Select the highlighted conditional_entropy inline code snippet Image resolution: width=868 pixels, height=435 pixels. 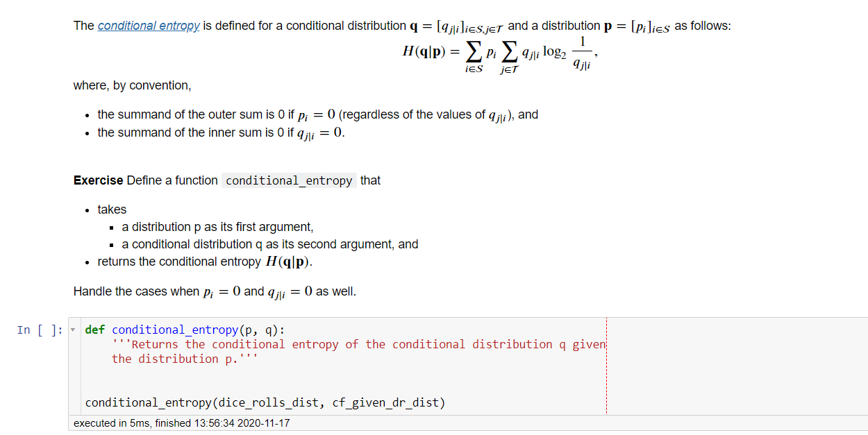289,180
